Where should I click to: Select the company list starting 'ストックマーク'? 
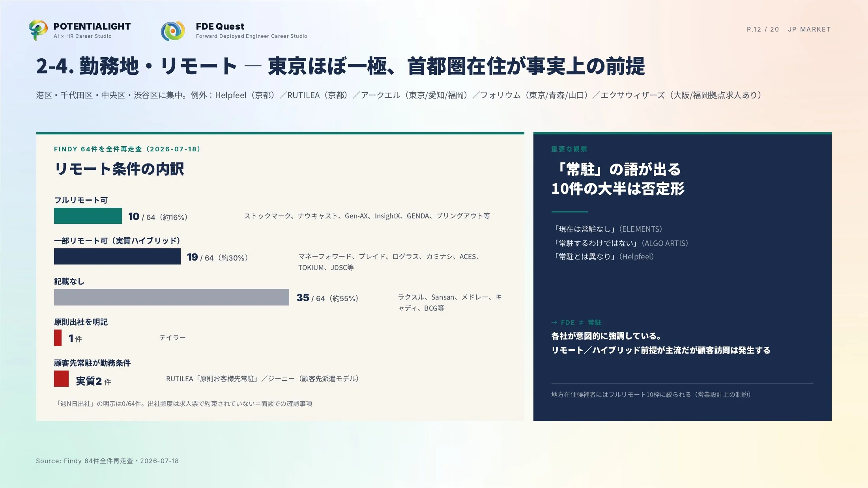pyautogui.click(x=367, y=216)
